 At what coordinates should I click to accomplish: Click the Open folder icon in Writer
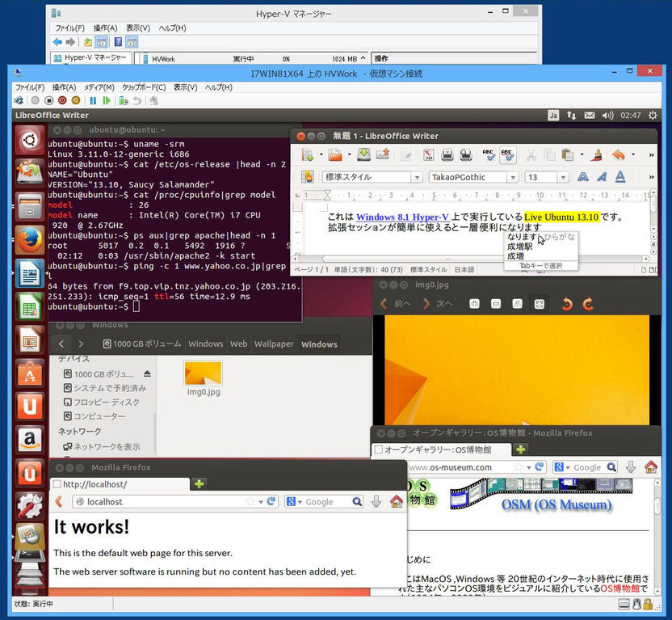point(335,155)
